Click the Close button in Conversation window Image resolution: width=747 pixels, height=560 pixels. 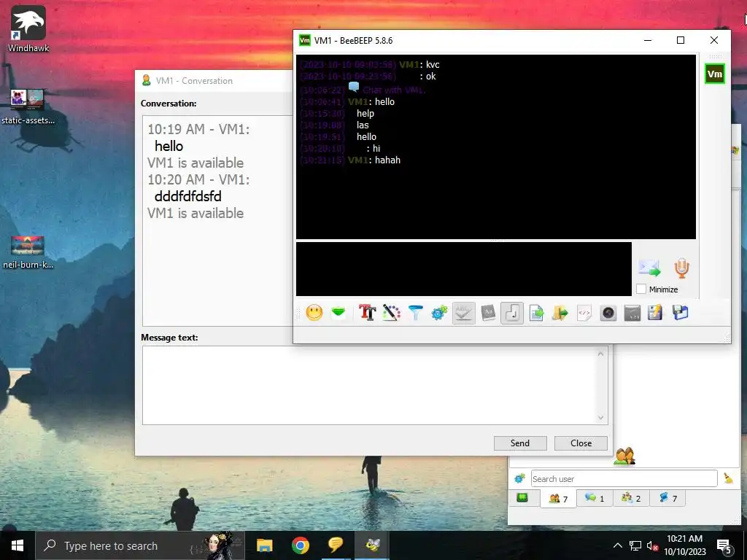[581, 443]
